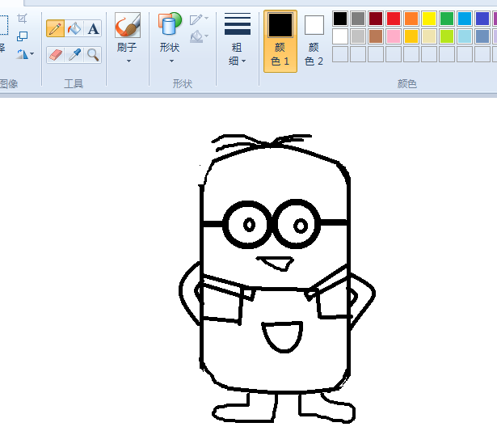Image resolution: width=497 pixels, height=448 pixels.
Task: Select the Color picker eyedropper tool
Action: coord(74,55)
